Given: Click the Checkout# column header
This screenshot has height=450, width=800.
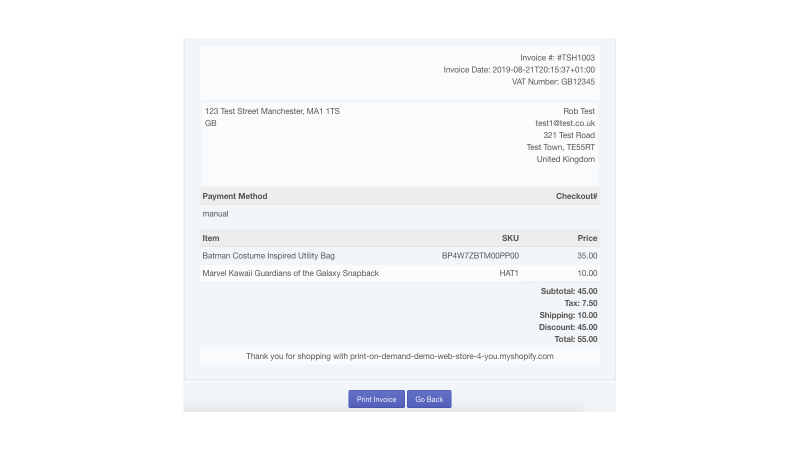Looking at the screenshot, I should (x=577, y=196).
